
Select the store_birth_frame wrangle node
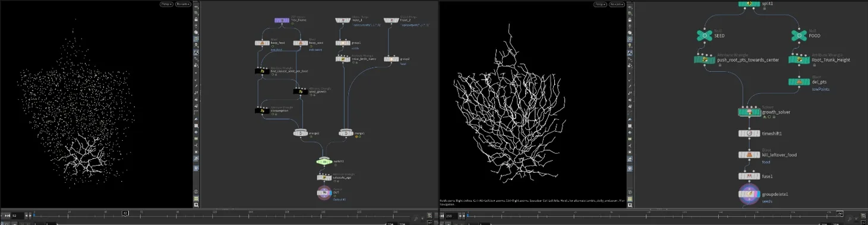343,59
